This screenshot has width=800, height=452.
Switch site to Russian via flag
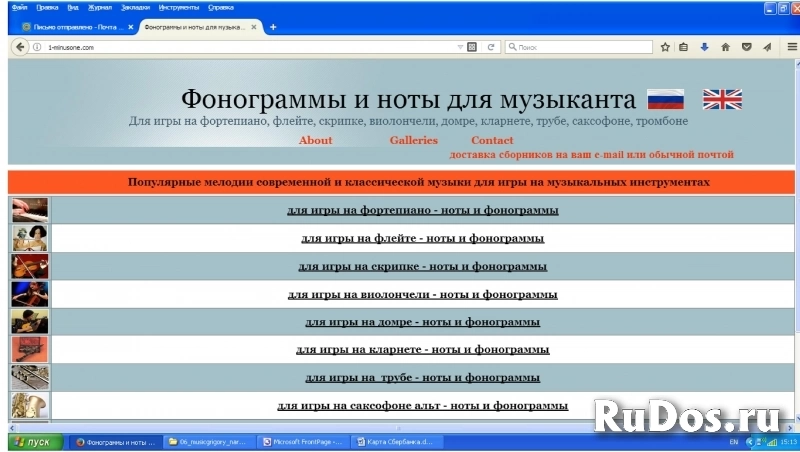pos(665,99)
